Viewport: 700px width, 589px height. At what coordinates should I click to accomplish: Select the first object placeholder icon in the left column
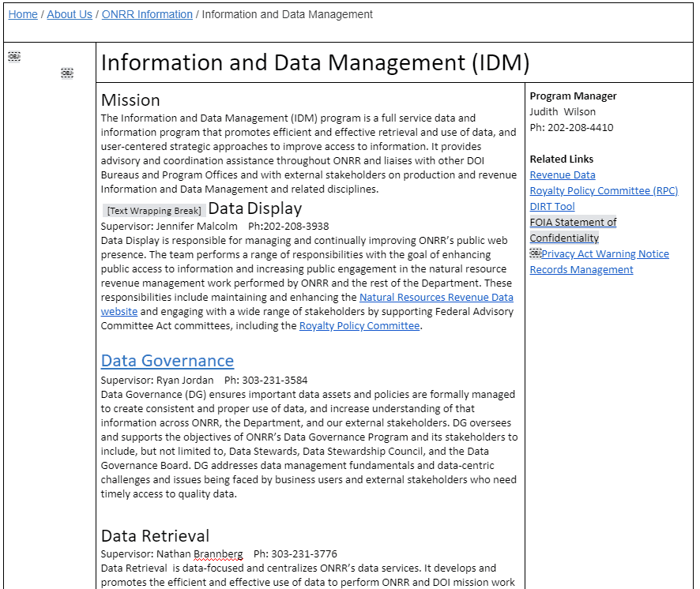tap(14, 56)
